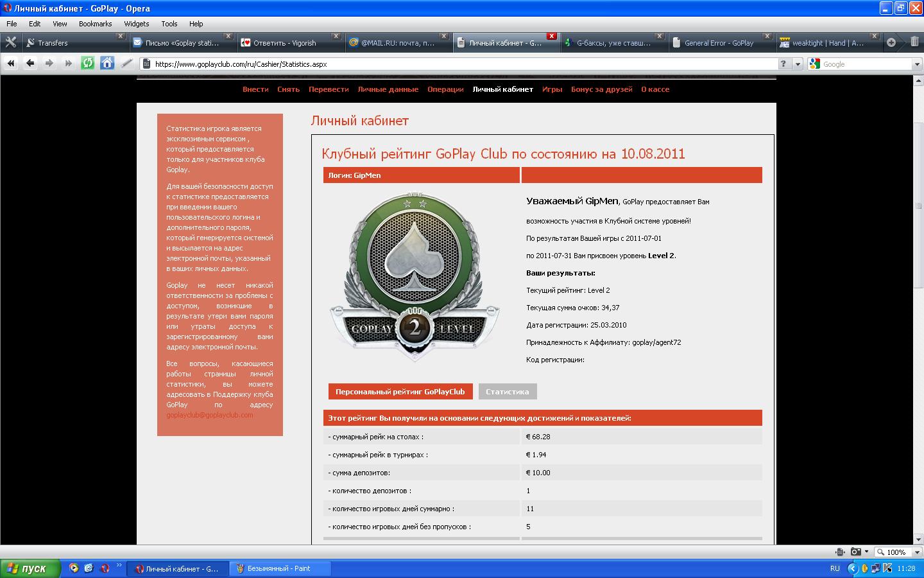This screenshot has width=924, height=578.
Task: Click the goplayclub@goplayclub.com email link
Action: pyautogui.click(x=209, y=415)
